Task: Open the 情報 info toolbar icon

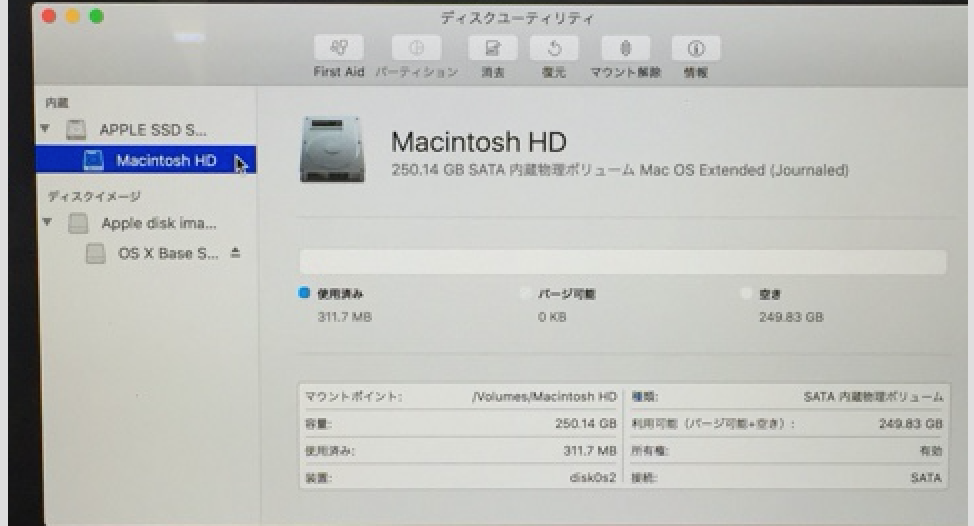Action: click(x=696, y=48)
